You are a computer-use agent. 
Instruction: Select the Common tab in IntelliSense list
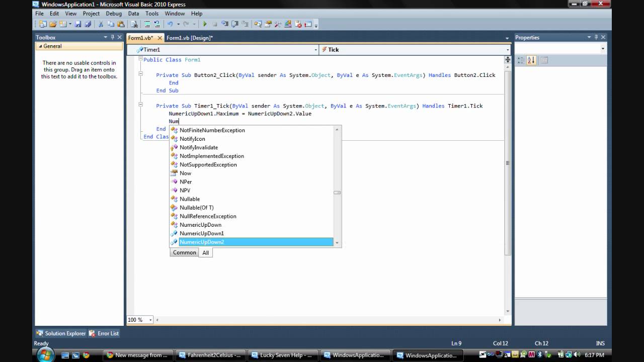(x=185, y=252)
